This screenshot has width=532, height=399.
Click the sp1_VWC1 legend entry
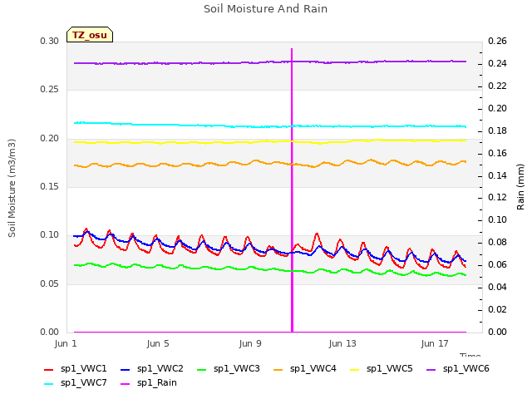[76, 369]
